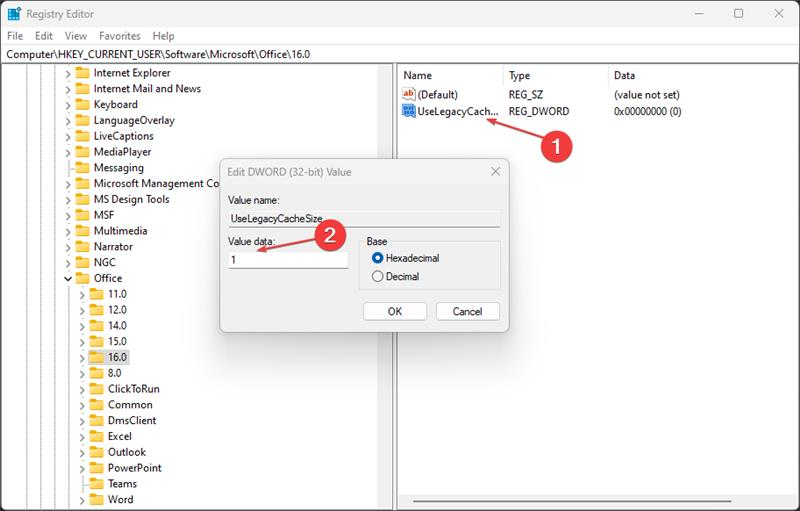Confirm the DWORD value with OK
The image size is (800, 511).
[395, 312]
